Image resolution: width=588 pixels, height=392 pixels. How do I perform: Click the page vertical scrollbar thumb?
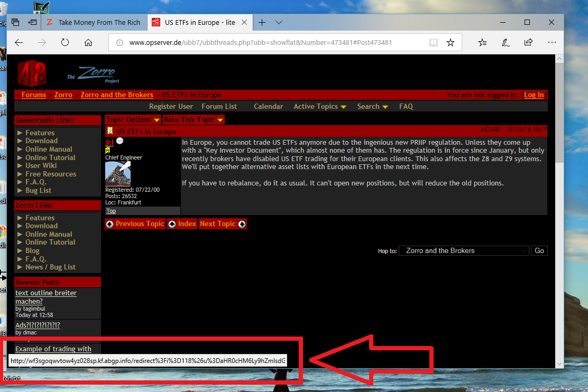click(x=559, y=113)
